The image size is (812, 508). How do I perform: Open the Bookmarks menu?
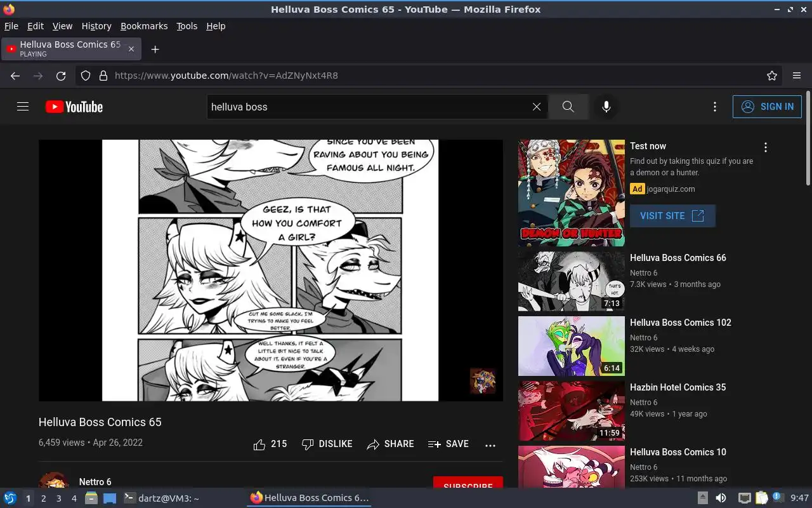[x=144, y=26]
